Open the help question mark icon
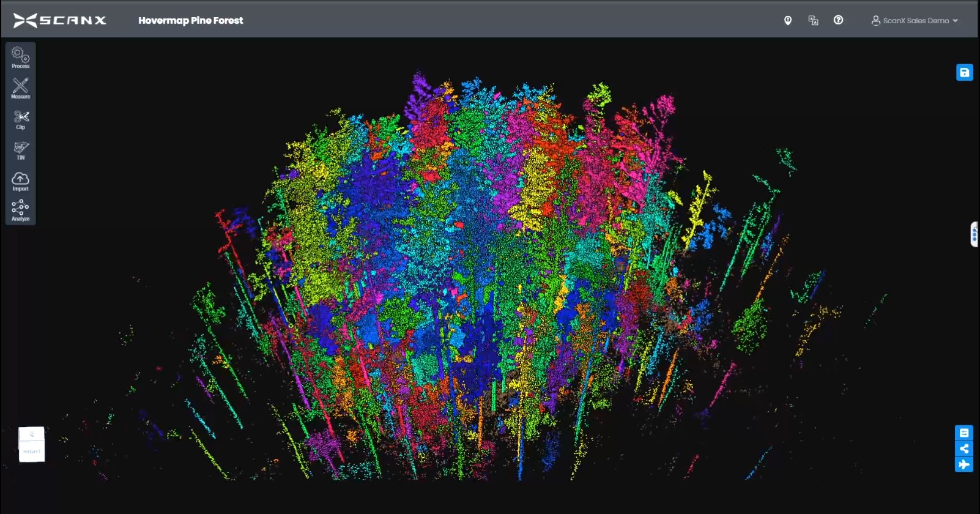The image size is (980, 514). coord(838,20)
